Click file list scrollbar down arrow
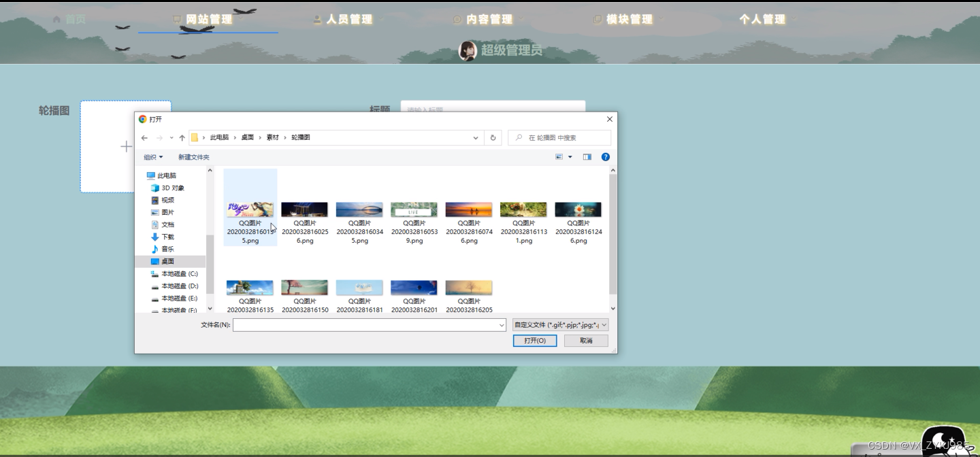This screenshot has width=980, height=457. [612, 308]
